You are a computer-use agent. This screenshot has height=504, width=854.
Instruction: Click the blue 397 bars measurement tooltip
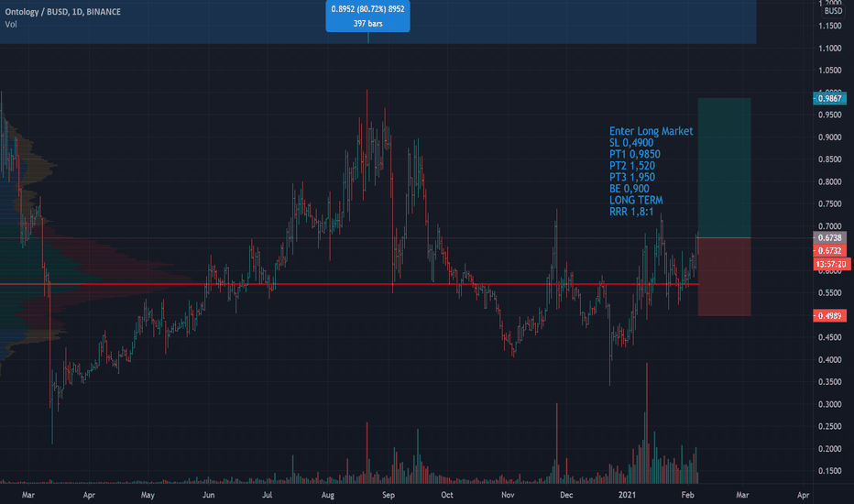367,16
